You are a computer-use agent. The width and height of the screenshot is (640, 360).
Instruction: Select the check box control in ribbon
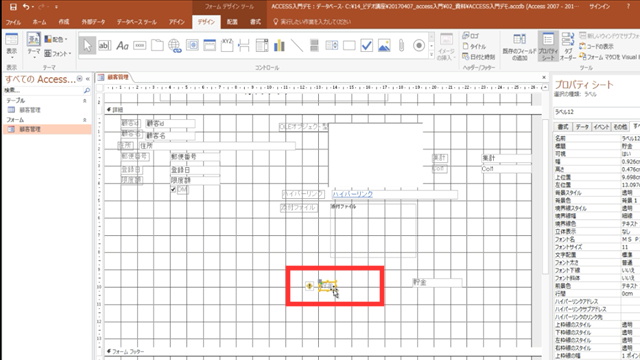click(367, 45)
